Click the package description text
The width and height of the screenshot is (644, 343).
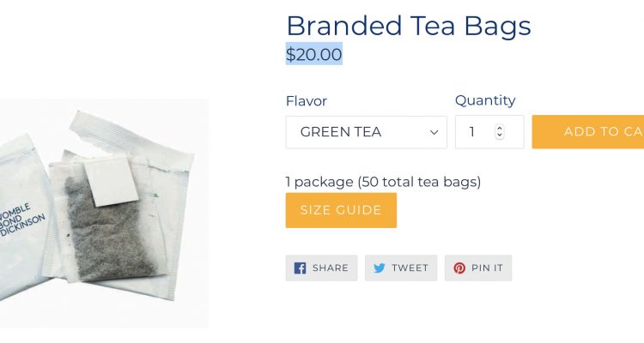pyautogui.click(x=383, y=182)
